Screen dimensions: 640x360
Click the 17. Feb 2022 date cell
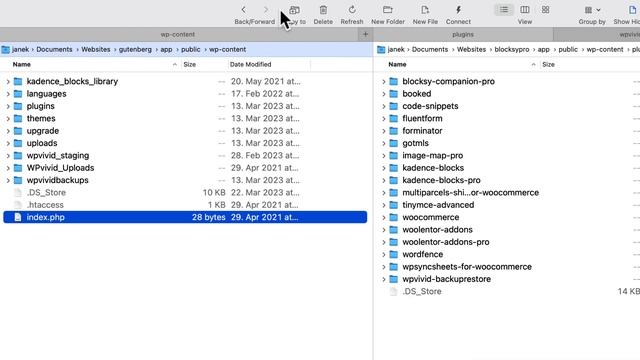pyautogui.click(x=265, y=94)
